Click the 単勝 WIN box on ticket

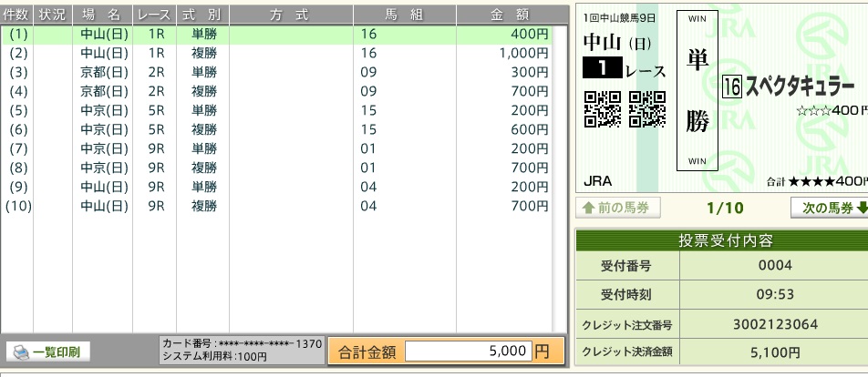[697, 90]
